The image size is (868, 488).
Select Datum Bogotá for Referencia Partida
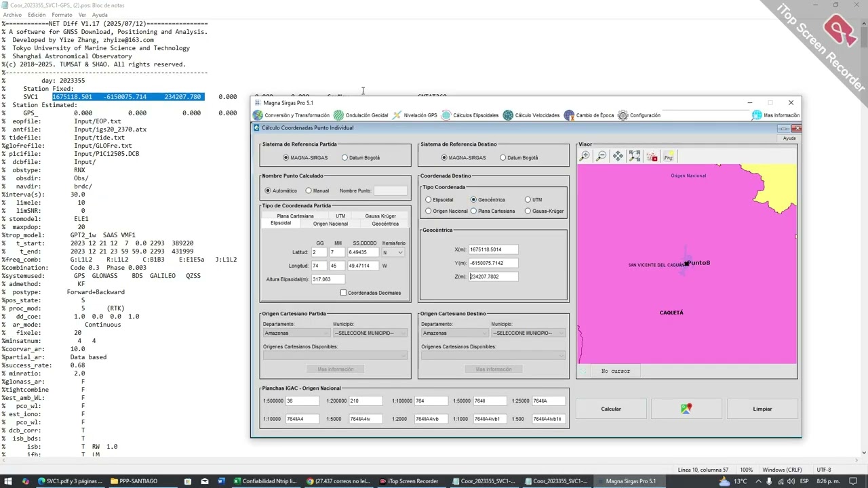pos(361,158)
